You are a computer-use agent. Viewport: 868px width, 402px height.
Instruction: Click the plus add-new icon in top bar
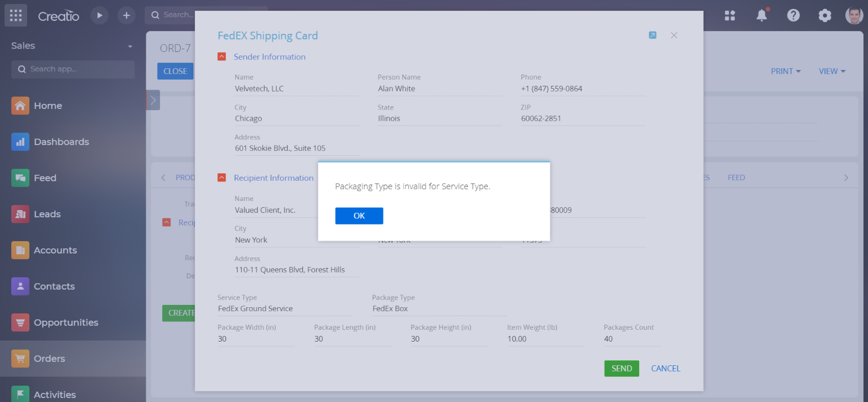127,15
